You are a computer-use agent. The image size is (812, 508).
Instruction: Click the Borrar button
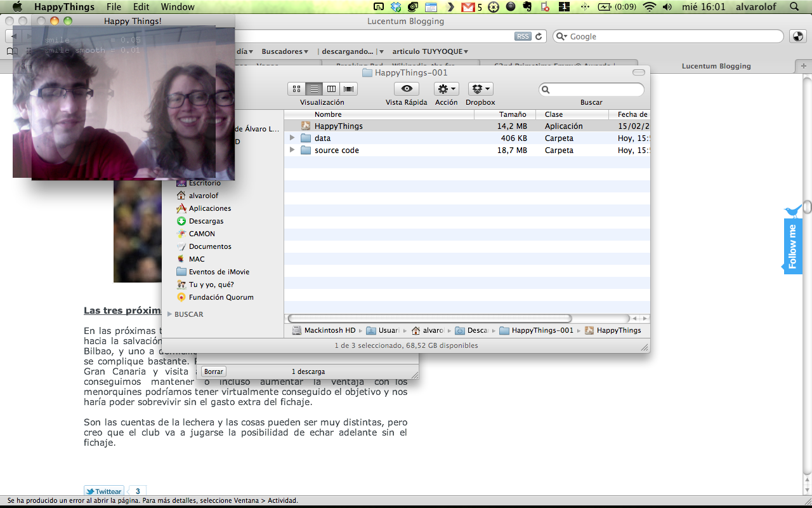click(214, 371)
